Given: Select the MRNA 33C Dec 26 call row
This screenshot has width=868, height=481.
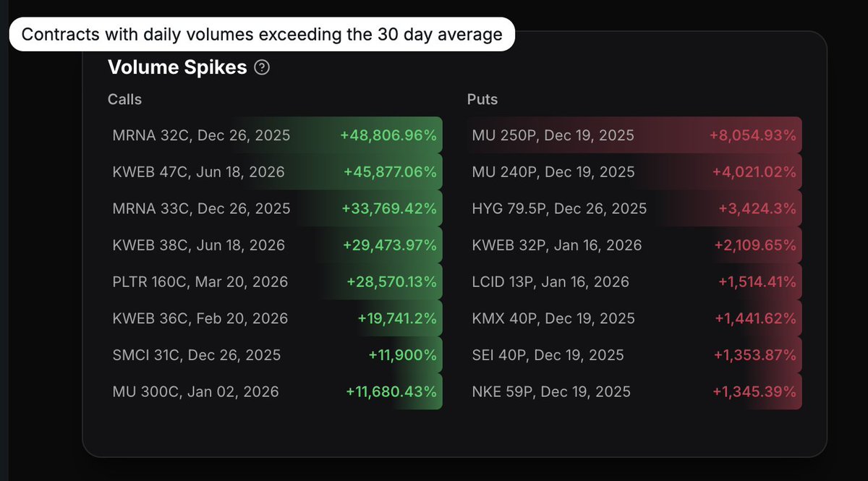Looking at the screenshot, I should (x=275, y=208).
